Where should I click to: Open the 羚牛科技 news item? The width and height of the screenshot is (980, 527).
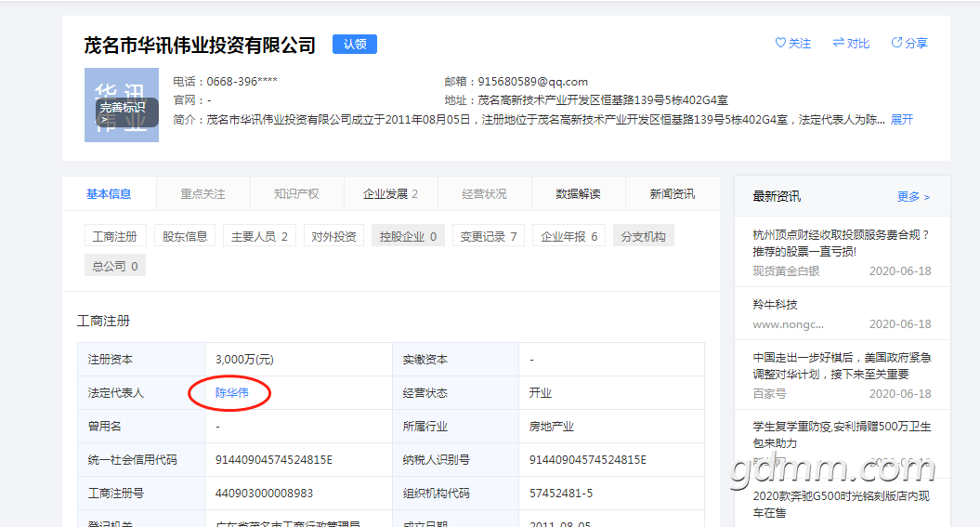click(775, 305)
